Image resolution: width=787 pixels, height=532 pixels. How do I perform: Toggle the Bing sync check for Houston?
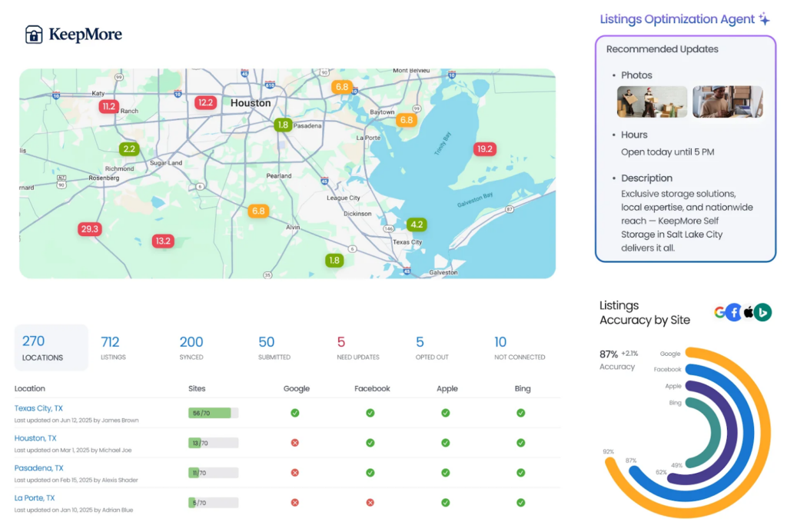pyautogui.click(x=521, y=442)
